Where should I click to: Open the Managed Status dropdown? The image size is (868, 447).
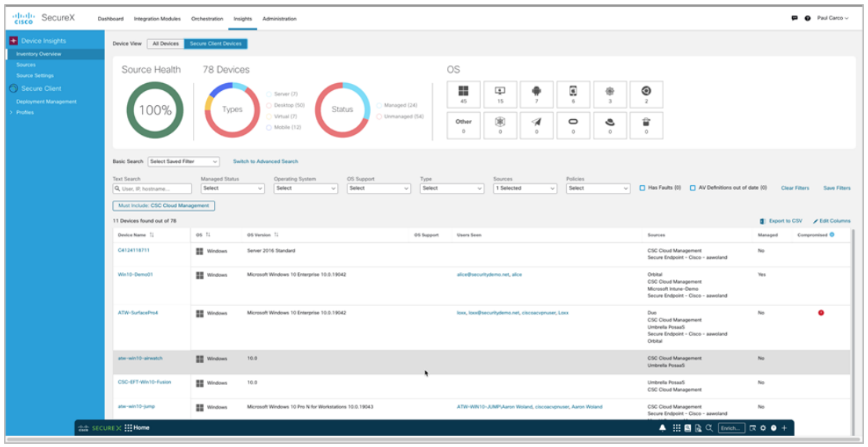[x=233, y=188]
